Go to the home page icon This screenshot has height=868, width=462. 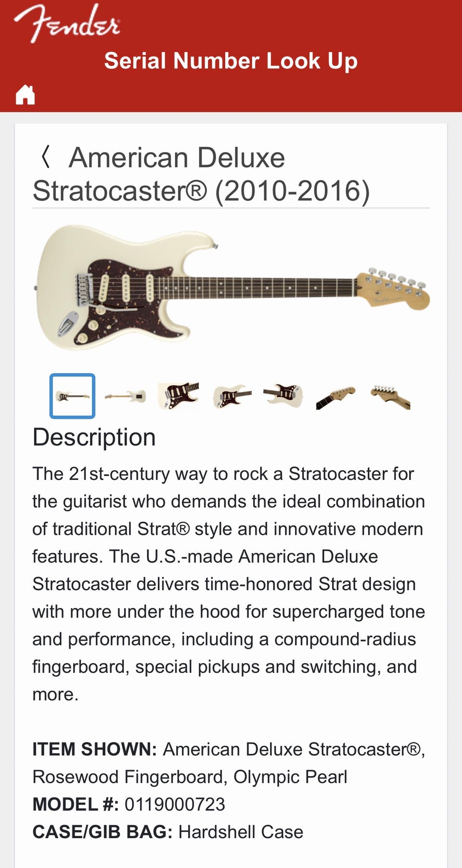click(25, 95)
